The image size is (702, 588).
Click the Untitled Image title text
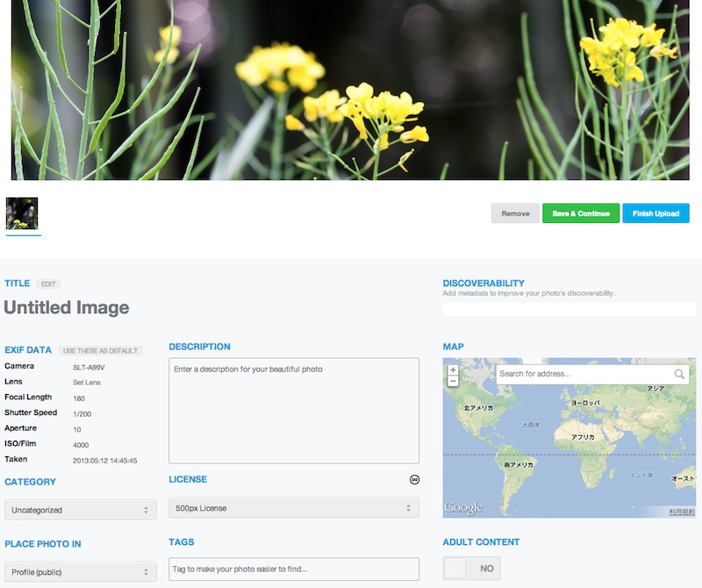(67, 308)
